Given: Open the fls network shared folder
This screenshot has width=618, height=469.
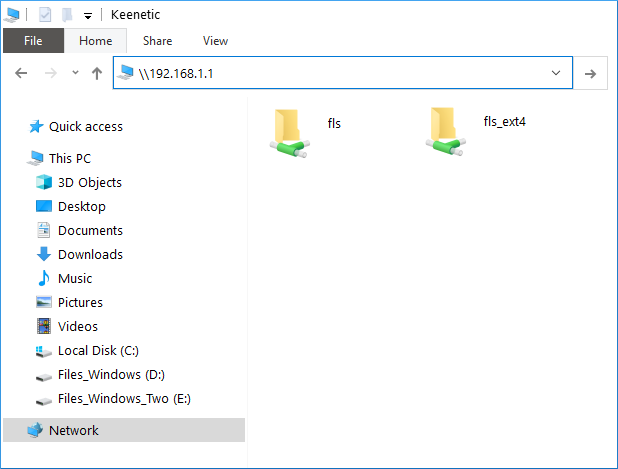Looking at the screenshot, I should pos(292,131).
